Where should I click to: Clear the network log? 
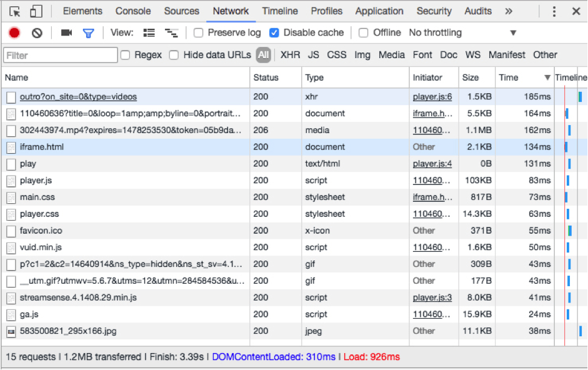pos(37,32)
